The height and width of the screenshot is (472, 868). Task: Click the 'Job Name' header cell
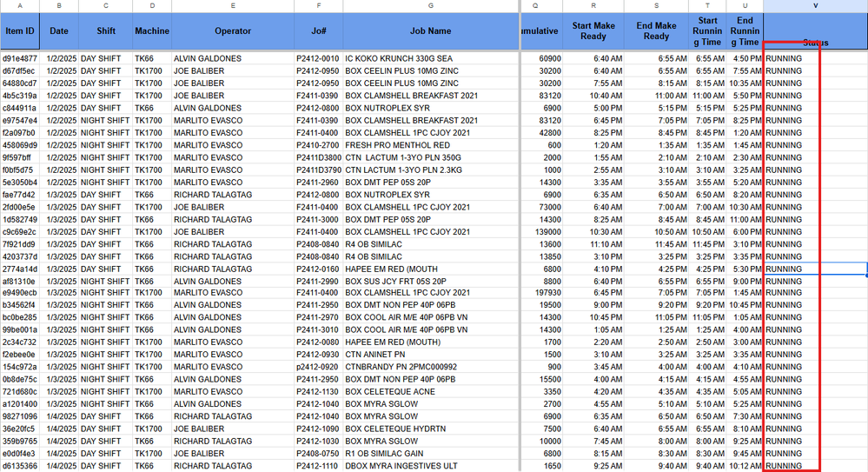[431, 31]
